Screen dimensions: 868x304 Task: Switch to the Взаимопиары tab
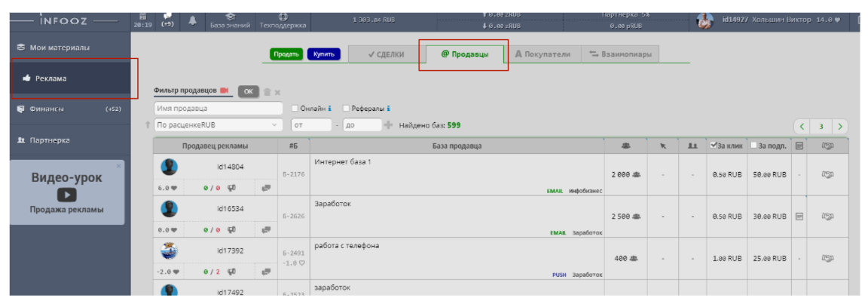coord(619,54)
